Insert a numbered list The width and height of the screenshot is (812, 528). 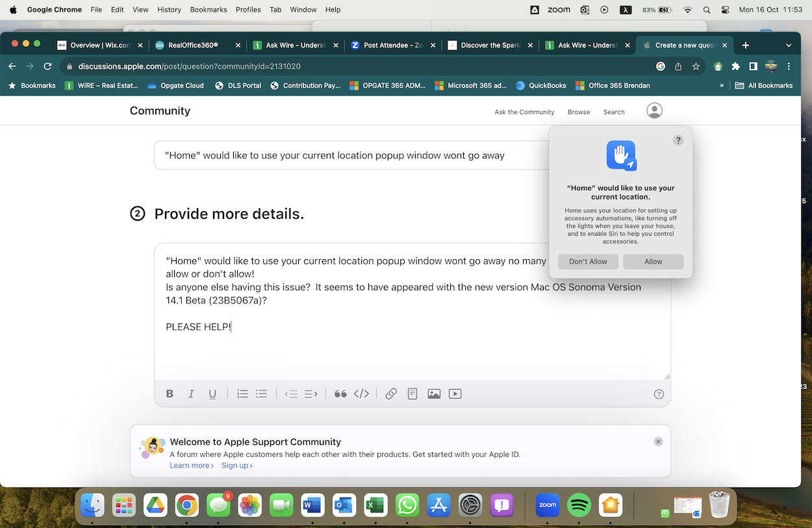point(242,394)
